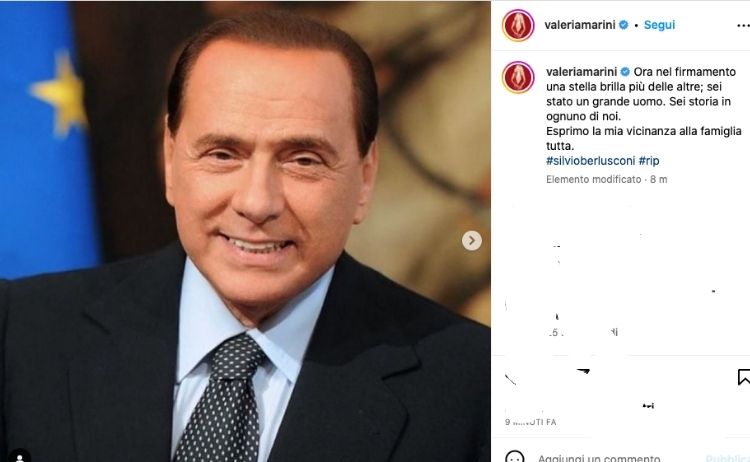Click the verified badge in the caption
Viewport: 750px width, 462px height.
click(626, 73)
